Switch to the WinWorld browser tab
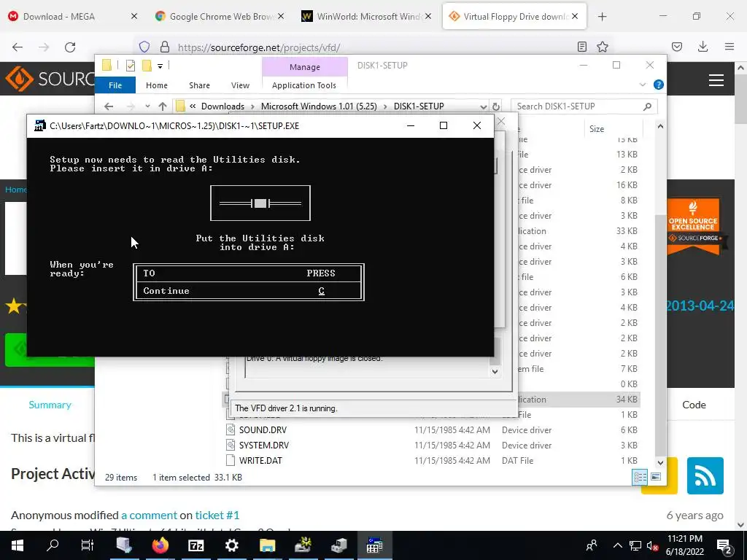The height and width of the screenshot is (560, 747). 366,17
